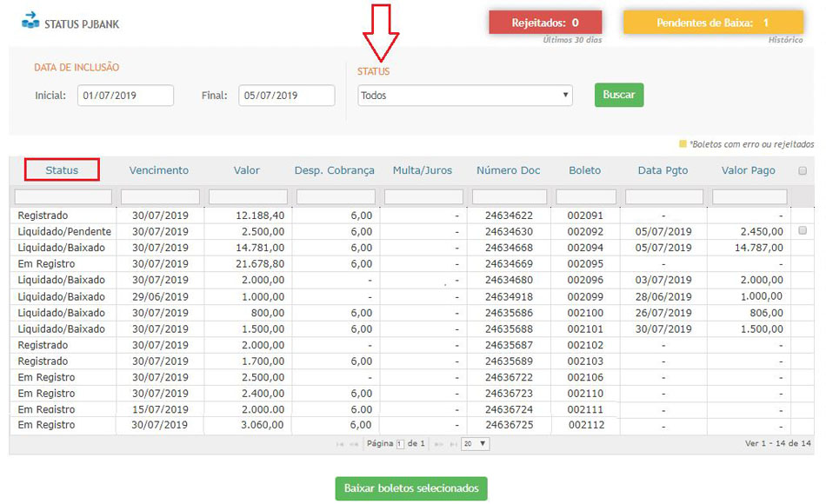The width and height of the screenshot is (826, 504).
Task: Go to last page pagination icon
Action: pyautogui.click(x=453, y=444)
